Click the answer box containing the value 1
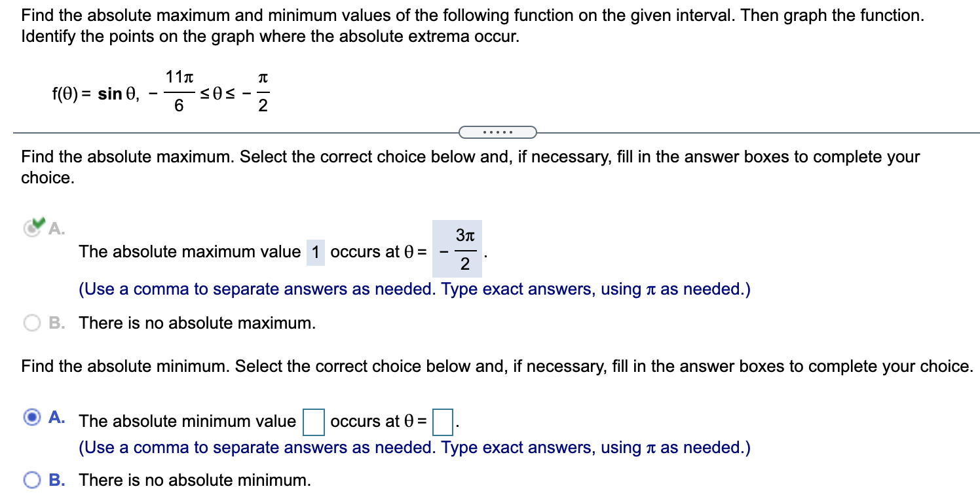980x495 pixels. 316,251
